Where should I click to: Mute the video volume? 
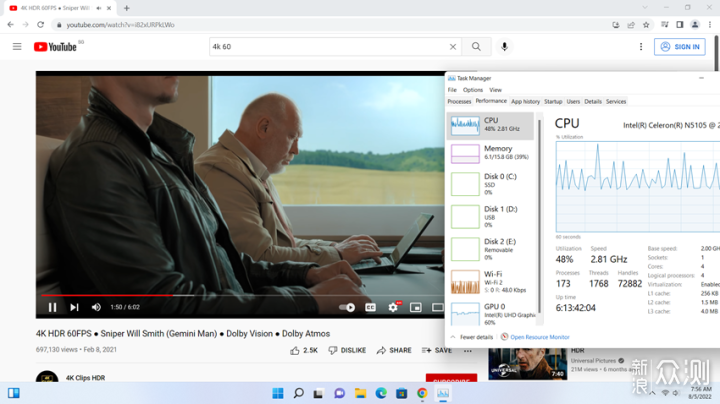[x=96, y=307]
